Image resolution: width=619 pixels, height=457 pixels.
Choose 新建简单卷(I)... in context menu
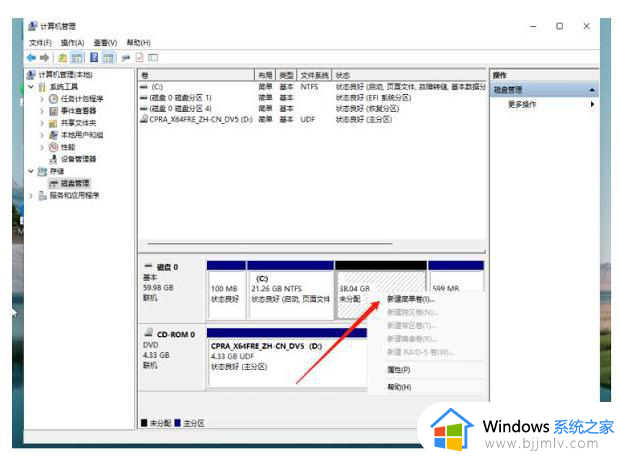(411, 299)
